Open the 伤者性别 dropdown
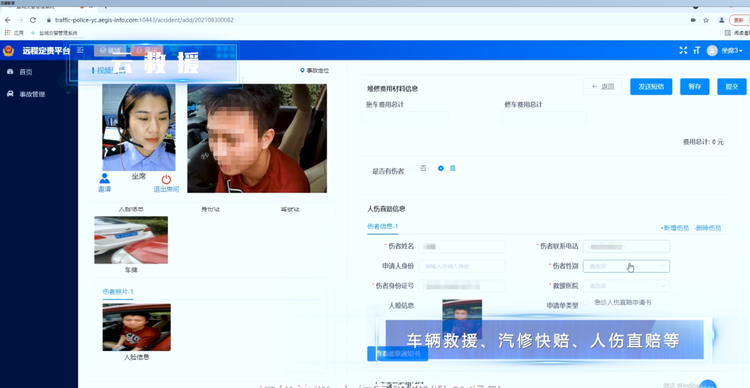The width and height of the screenshot is (750, 388). [626, 266]
